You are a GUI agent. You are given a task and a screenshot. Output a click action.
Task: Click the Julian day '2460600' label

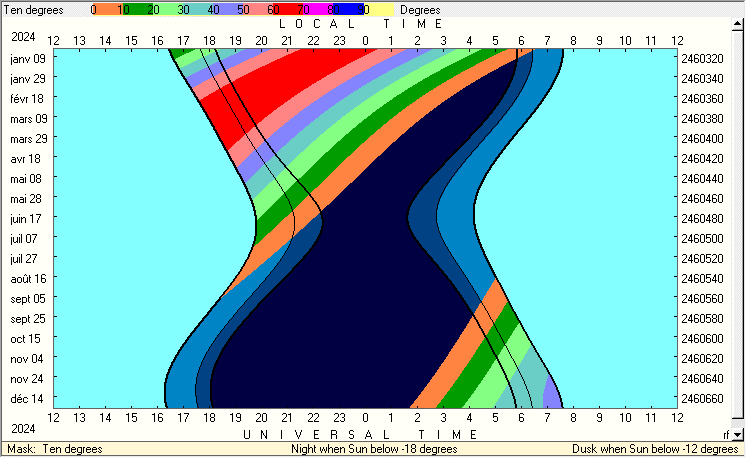click(x=702, y=339)
